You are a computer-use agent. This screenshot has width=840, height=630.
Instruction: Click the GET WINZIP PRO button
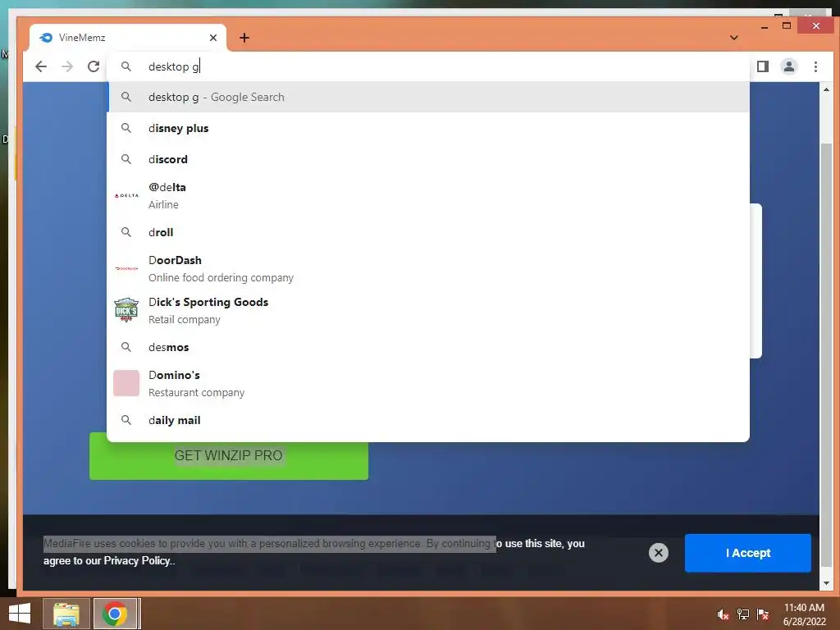(229, 456)
